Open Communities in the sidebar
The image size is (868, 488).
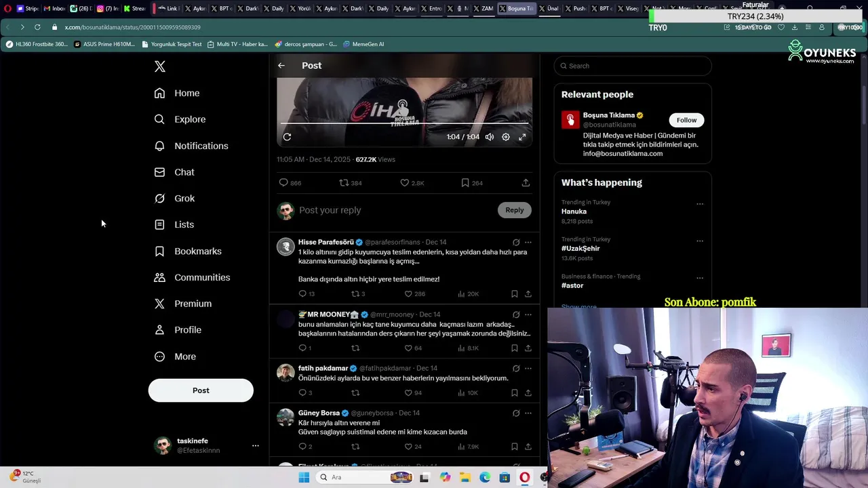(192, 277)
